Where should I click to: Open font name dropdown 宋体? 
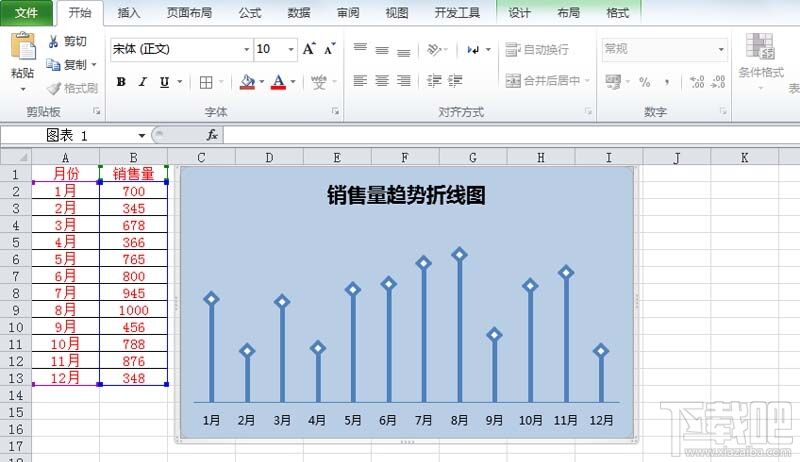(x=246, y=49)
